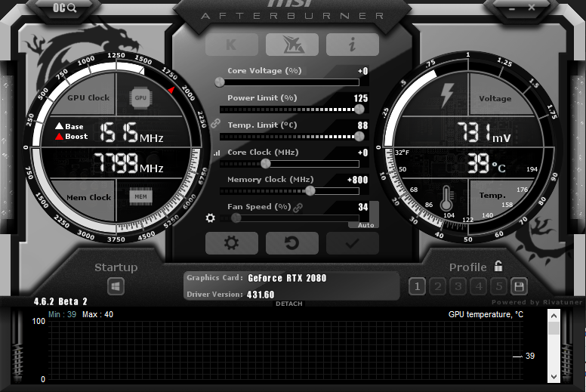This screenshot has width=586, height=392.
Task: Click the driver version 431.60 text
Action: click(261, 295)
